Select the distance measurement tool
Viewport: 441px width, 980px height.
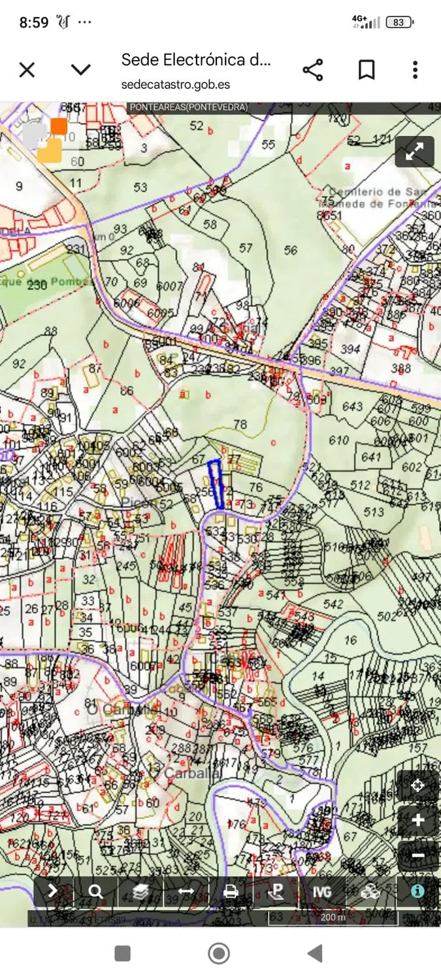(186, 892)
